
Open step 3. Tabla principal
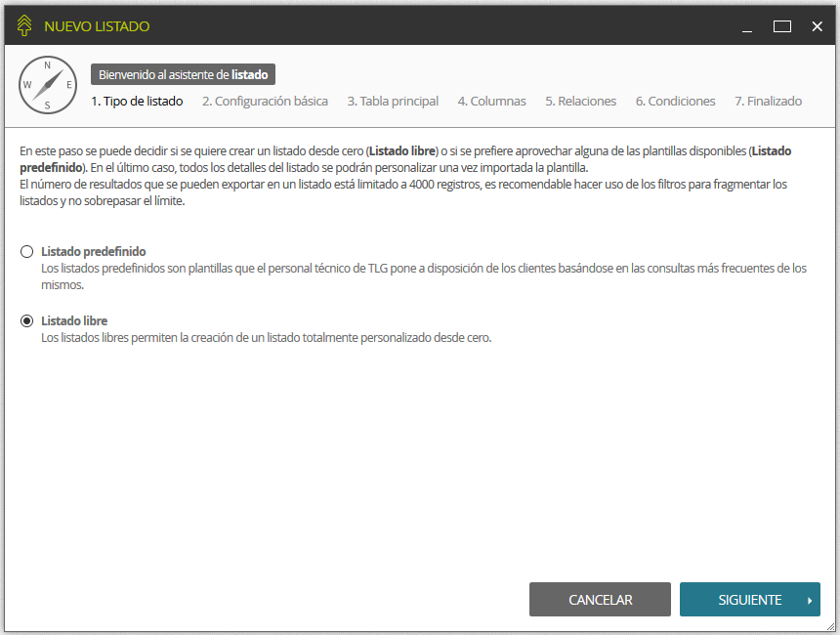tap(393, 101)
